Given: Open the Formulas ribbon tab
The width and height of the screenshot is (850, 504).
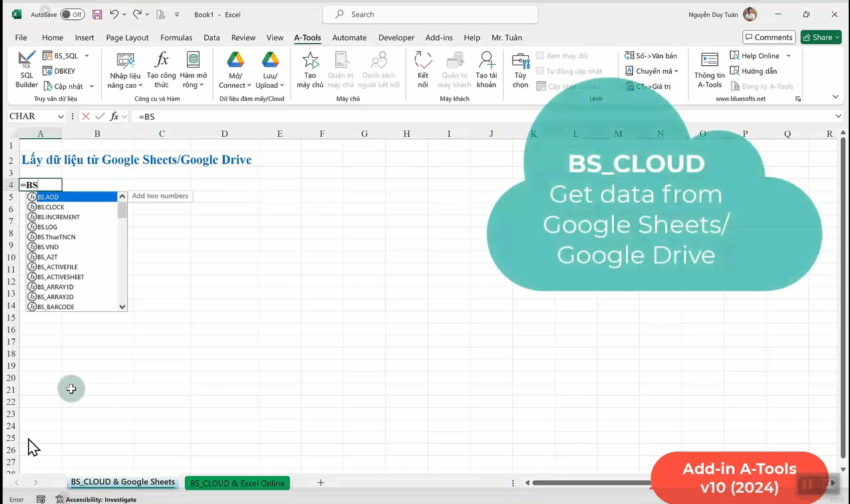Looking at the screenshot, I should coord(176,38).
